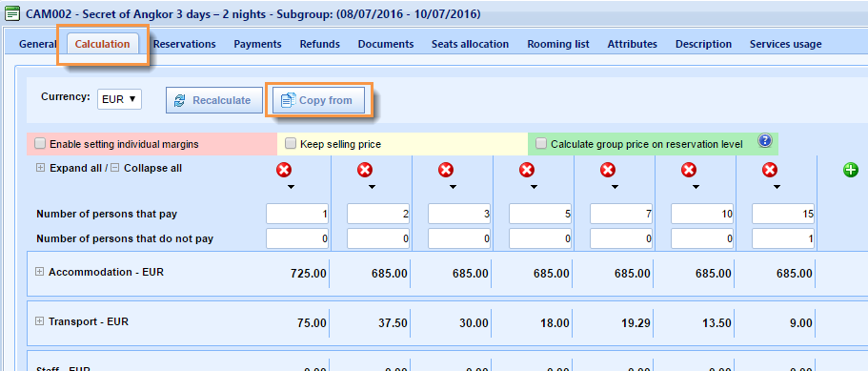Click Transport value 13.50
The width and height of the screenshot is (868, 371).
tap(717, 322)
